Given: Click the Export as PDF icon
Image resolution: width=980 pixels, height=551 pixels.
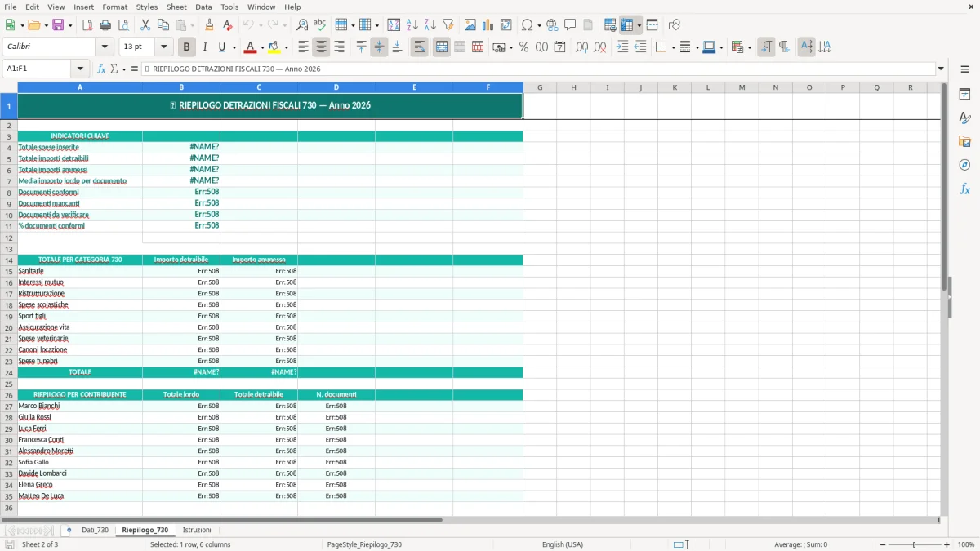Looking at the screenshot, I should pos(87,25).
